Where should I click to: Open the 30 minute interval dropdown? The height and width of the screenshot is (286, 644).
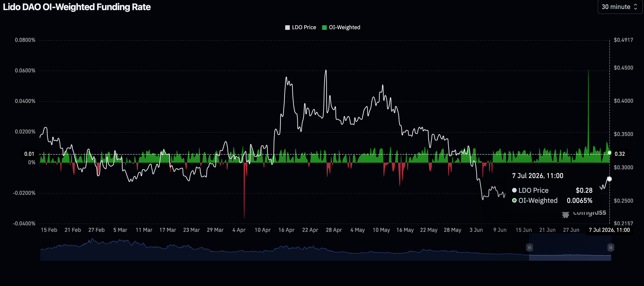pos(619,7)
